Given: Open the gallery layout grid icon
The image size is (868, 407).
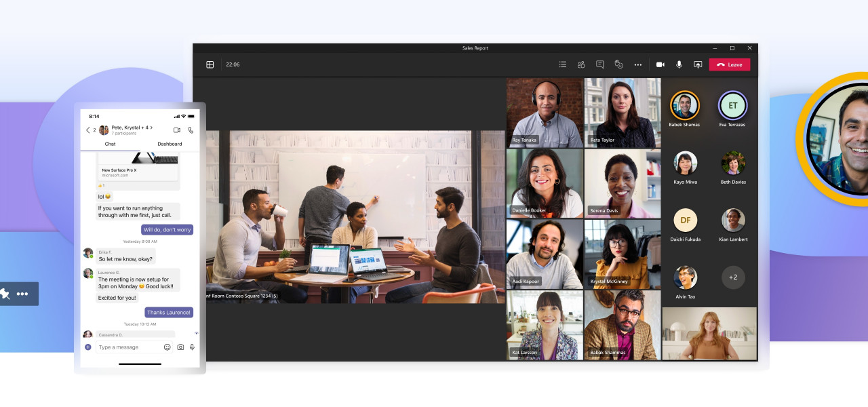Looking at the screenshot, I should [x=210, y=64].
